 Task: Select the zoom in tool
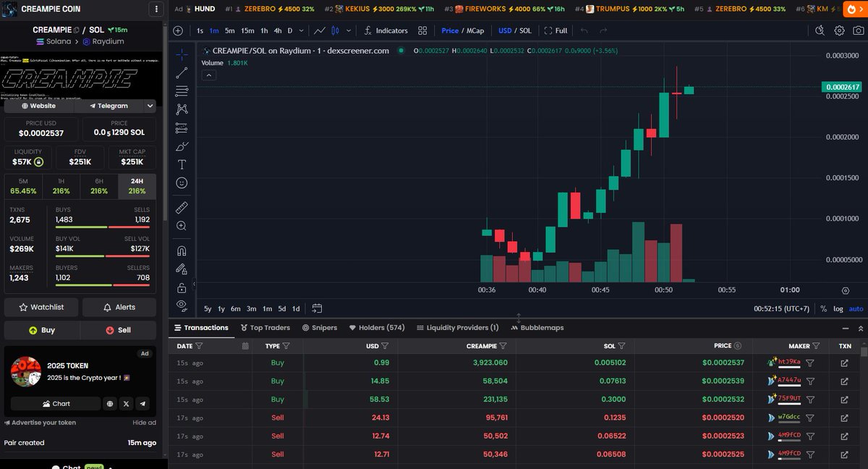point(182,226)
